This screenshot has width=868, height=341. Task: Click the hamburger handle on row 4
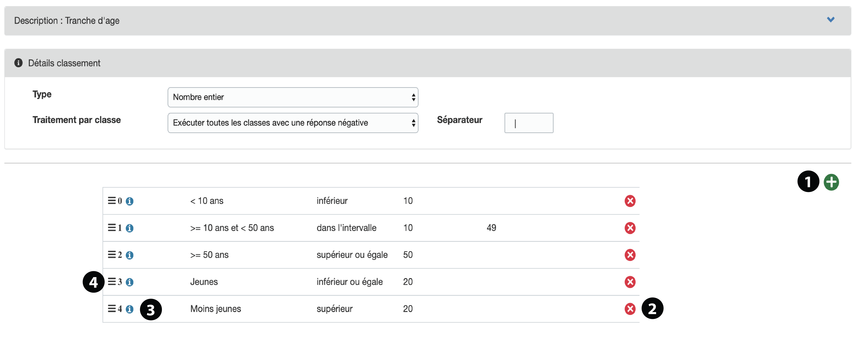(112, 309)
